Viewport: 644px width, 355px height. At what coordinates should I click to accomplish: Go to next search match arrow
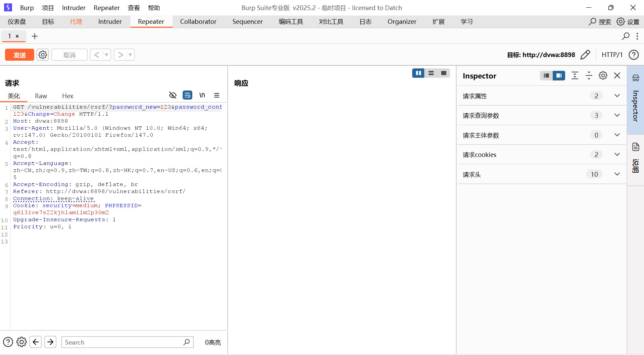click(x=50, y=342)
